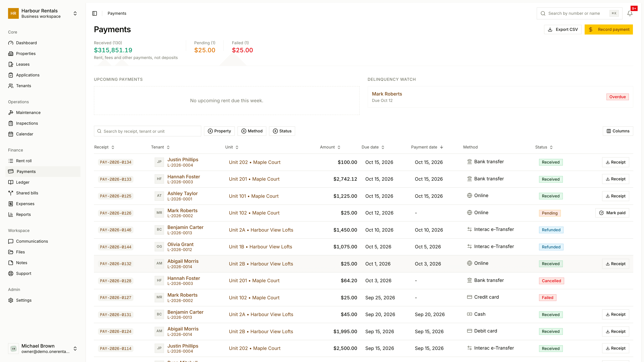Screen dimensions: 644x362
Task: Click the Record payment button
Action: [608, 29]
